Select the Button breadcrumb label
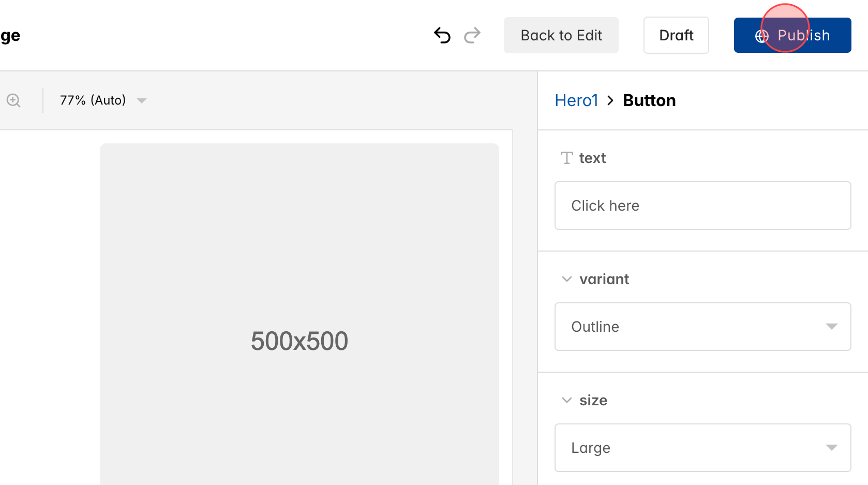Viewport: 868px width, 485px height. coord(649,100)
